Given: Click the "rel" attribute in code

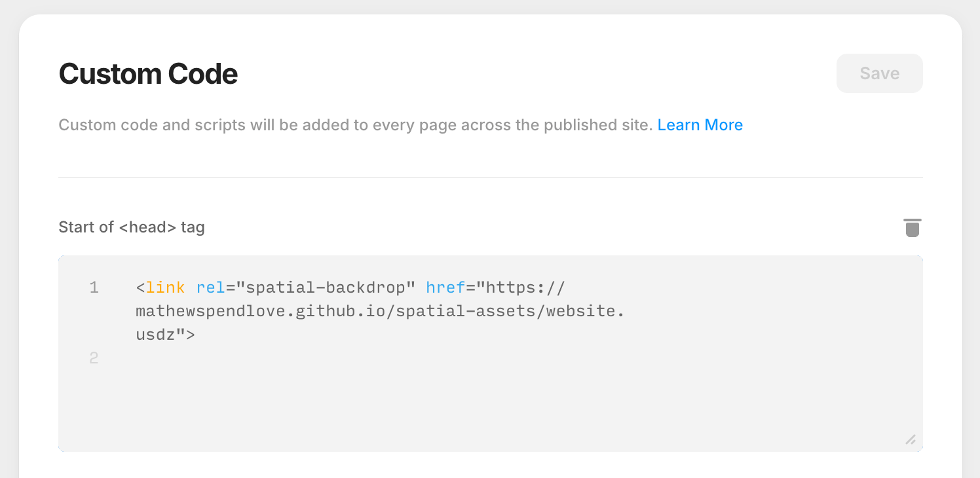Looking at the screenshot, I should pos(211,287).
